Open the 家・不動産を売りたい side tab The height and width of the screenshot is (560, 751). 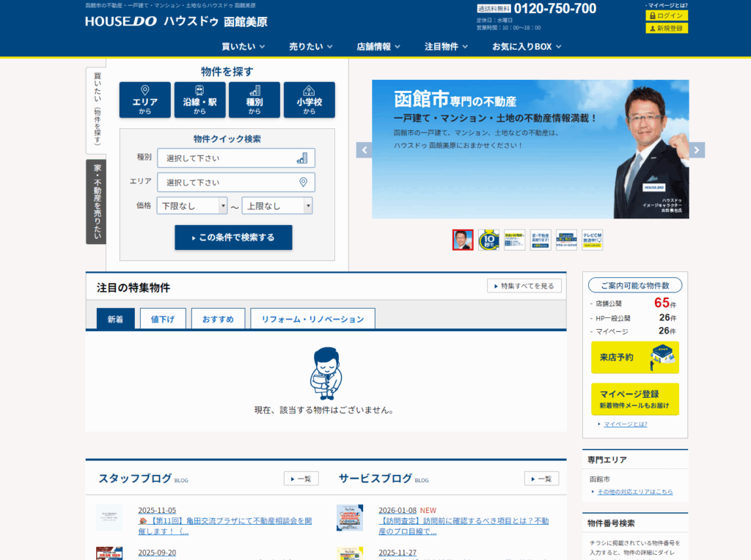96,202
